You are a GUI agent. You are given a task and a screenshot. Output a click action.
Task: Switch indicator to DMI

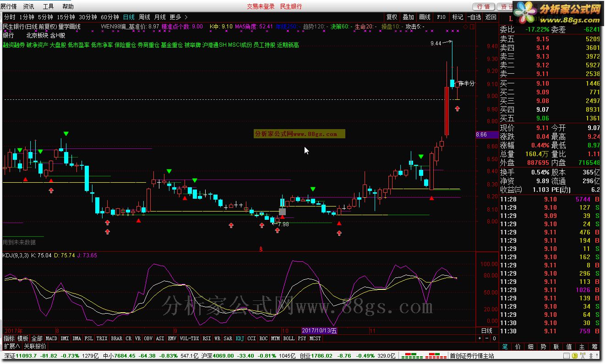pos(65,338)
